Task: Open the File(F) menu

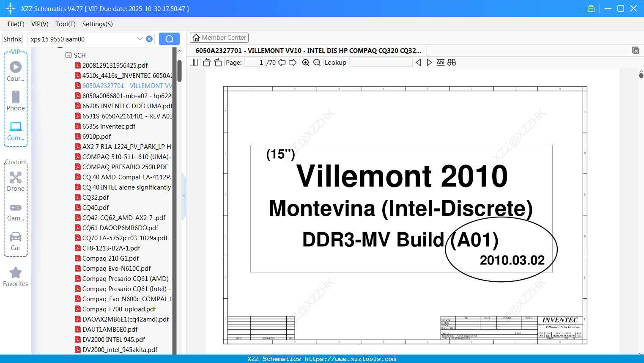Action: (16, 24)
